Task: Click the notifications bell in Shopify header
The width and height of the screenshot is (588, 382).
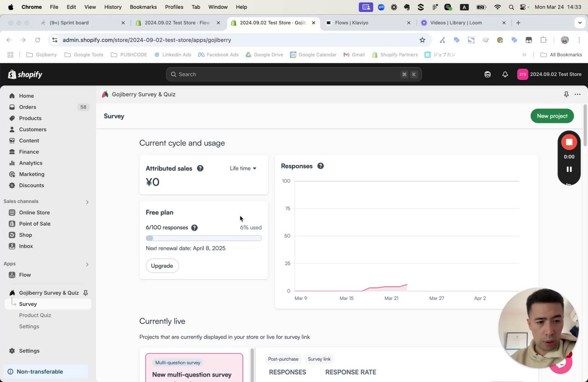Action: [x=505, y=74]
